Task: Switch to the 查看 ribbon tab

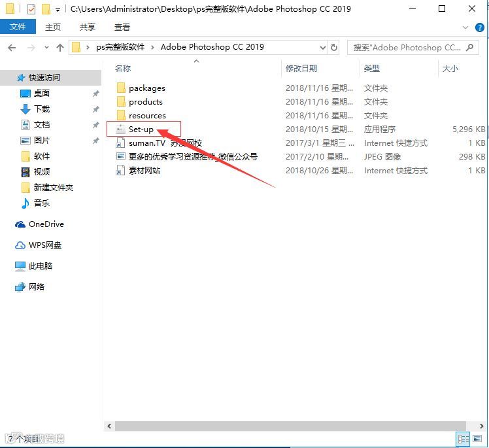Action: pyautogui.click(x=122, y=27)
